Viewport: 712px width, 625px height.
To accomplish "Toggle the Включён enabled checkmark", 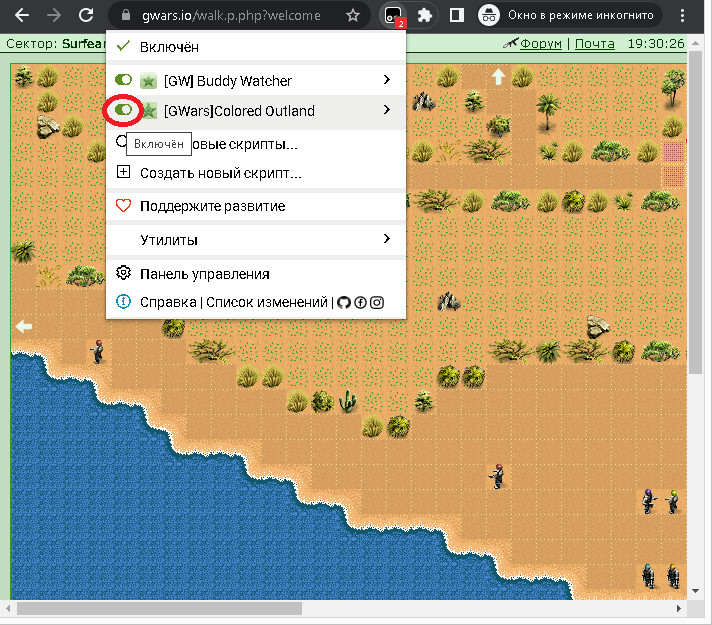I will (123, 46).
